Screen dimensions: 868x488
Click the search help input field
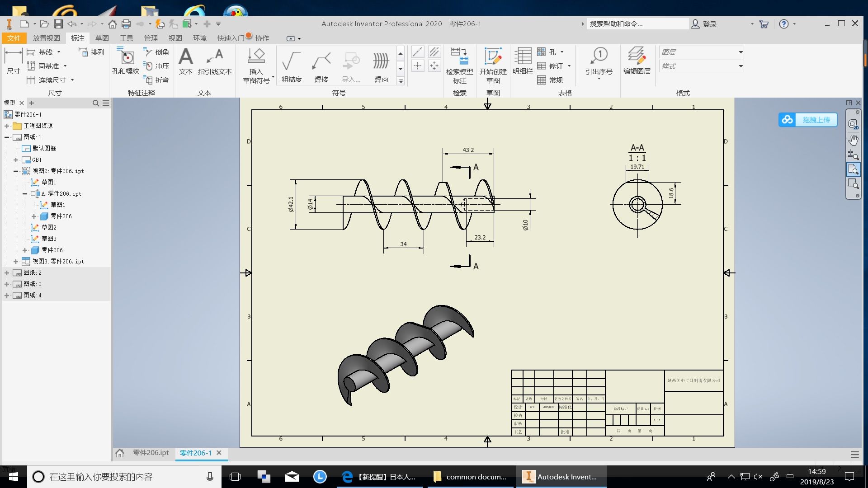[x=637, y=24]
